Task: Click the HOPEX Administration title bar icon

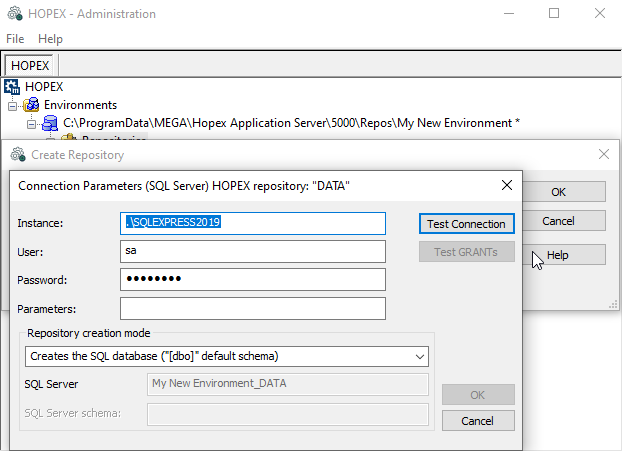Action: click(x=14, y=14)
